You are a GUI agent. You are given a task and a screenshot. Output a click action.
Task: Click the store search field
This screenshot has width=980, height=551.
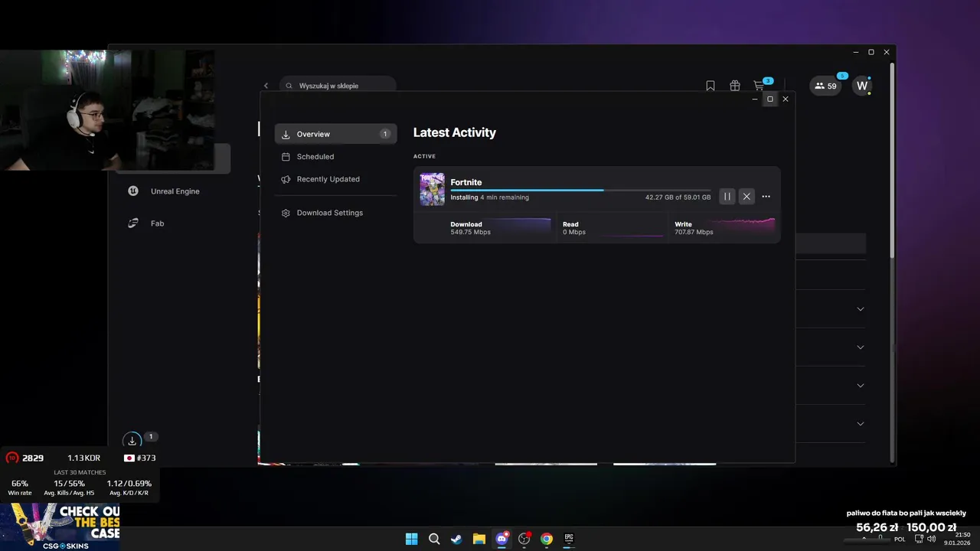338,86
